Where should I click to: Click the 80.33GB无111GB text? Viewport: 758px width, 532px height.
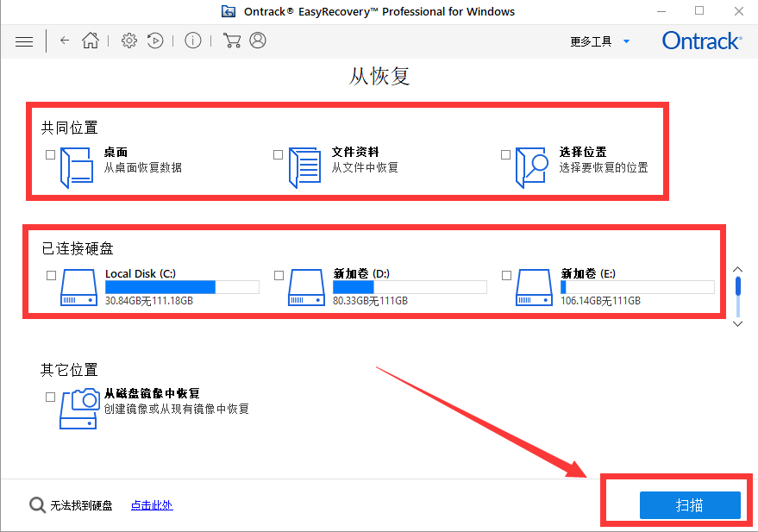(370, 301)
